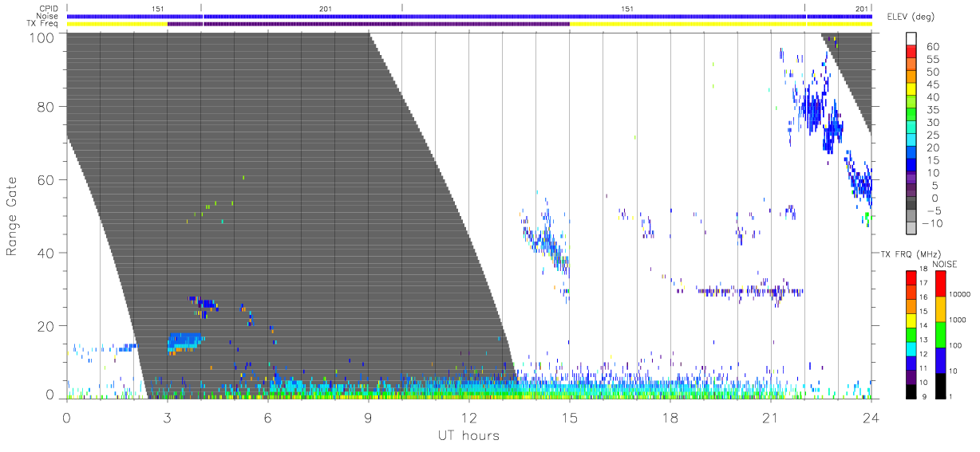This screenshot has height=452, width=980.
Task: Click Range Gate axis tick '80'
Action: tap(45, 107)
